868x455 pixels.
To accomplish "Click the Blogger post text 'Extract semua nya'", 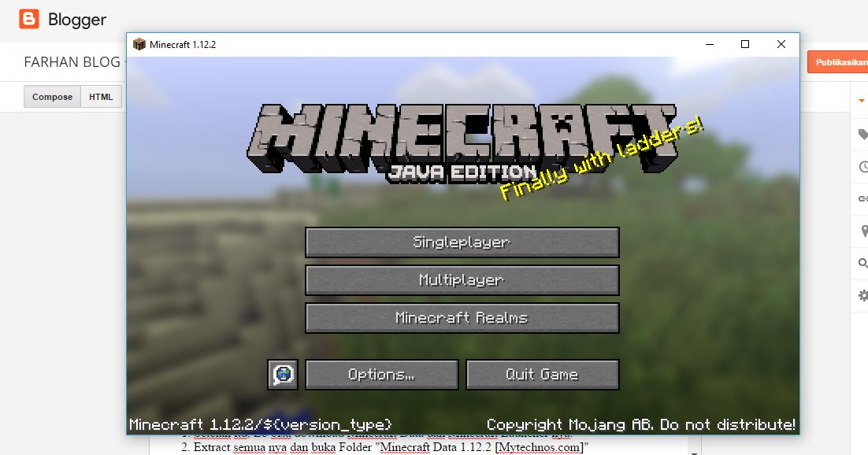I will coord(239,447).
